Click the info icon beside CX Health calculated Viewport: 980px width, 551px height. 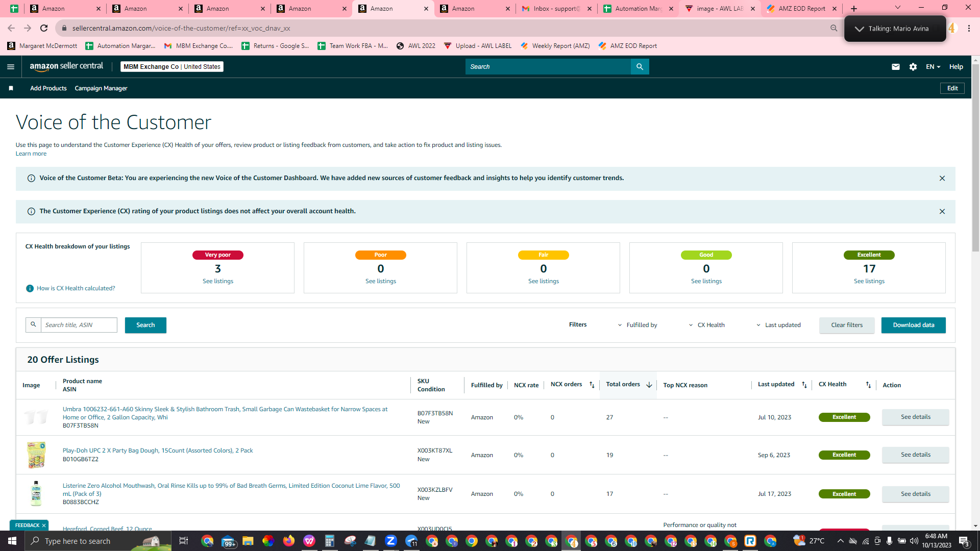30,288
